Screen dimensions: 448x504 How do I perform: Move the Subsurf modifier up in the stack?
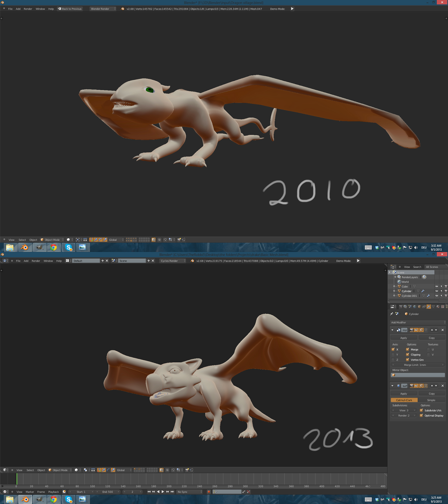tap(432, 386)
